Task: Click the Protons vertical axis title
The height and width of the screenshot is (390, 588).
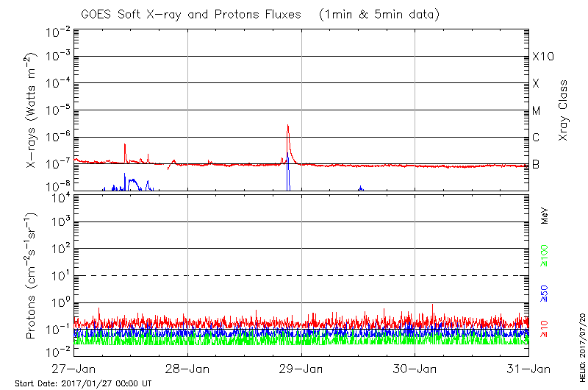Action: coord(32,276)
